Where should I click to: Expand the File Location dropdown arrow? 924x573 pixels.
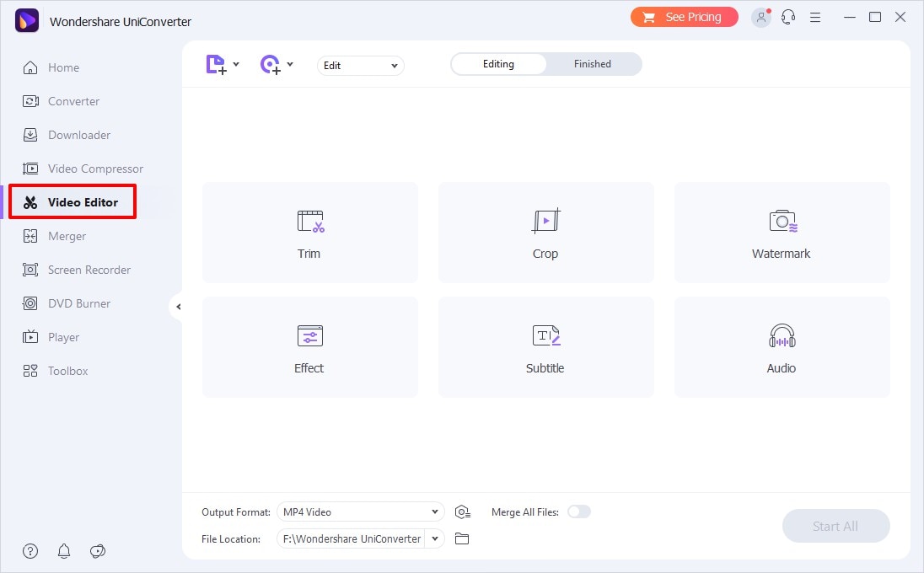pyautogui.click(x=435, y=538)
